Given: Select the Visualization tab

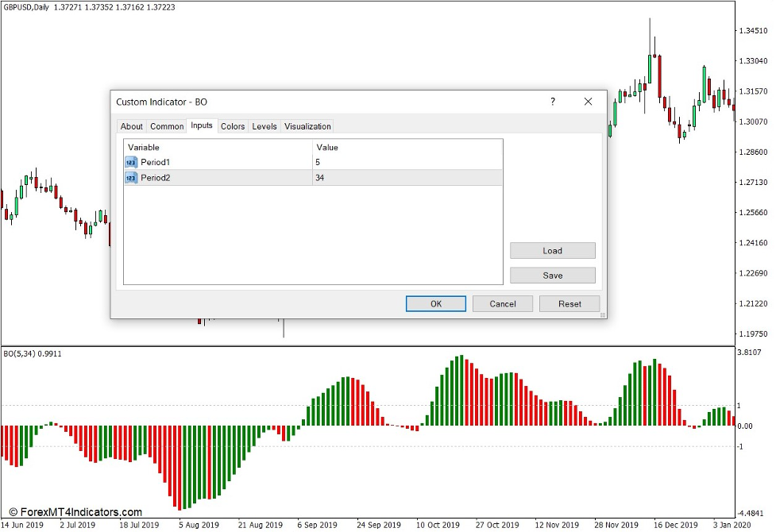Looking at the screenshot, I should tap(307, 126).
